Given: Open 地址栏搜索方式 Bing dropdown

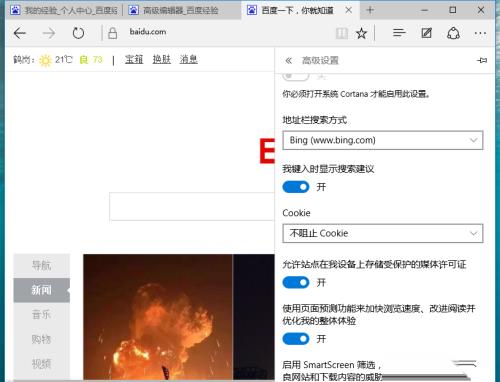Looking at the screenshot, I should [383, 140].
